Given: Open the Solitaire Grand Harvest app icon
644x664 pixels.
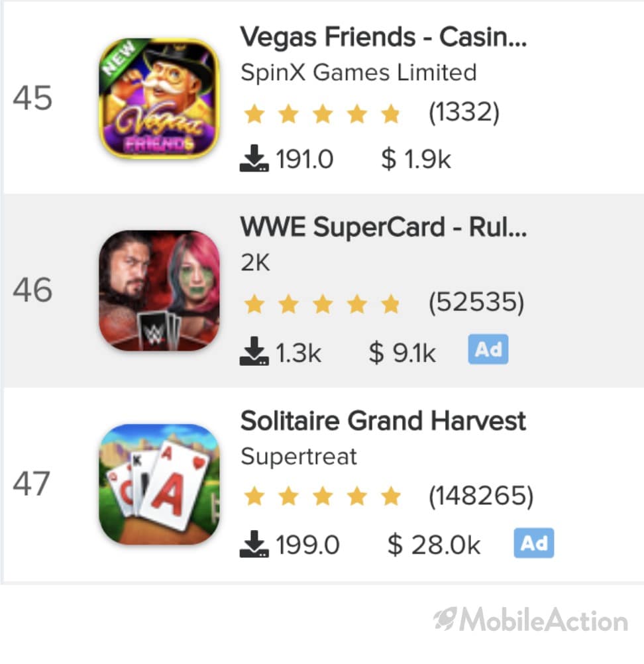Looking at the screenshot, I should pos(159,484).
